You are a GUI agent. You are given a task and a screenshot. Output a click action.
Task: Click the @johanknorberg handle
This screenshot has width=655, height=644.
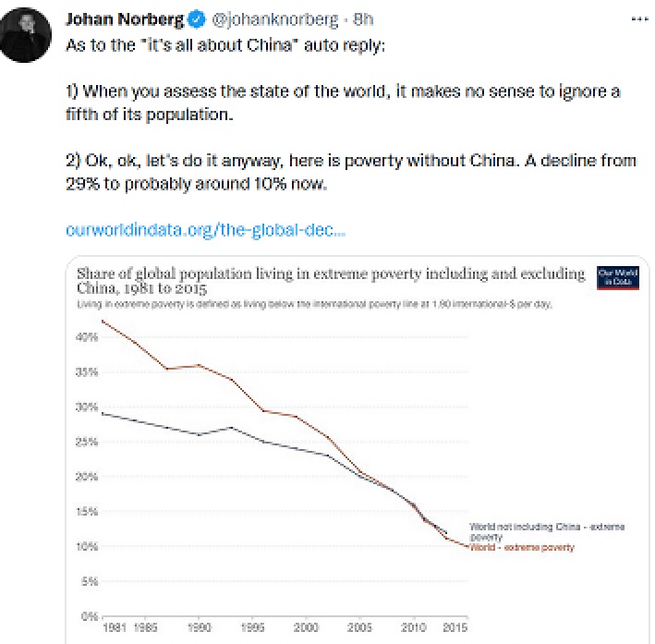coord(275,19)
